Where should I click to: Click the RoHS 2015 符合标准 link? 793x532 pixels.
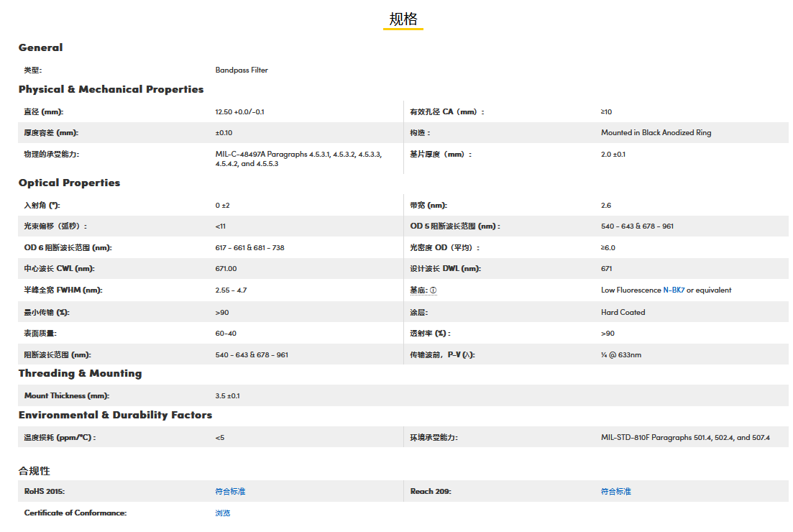(x=230, y=491)
